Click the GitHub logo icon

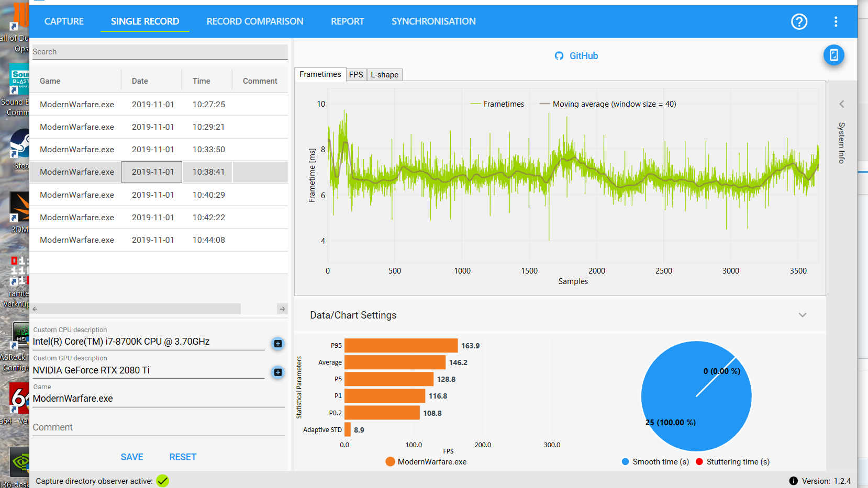(x=559, y=56)
